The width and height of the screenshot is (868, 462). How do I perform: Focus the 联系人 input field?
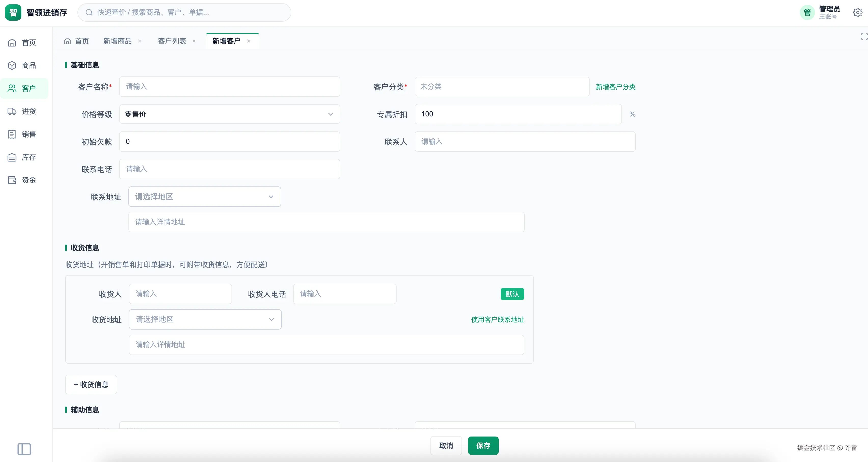(x=525, y=142)
